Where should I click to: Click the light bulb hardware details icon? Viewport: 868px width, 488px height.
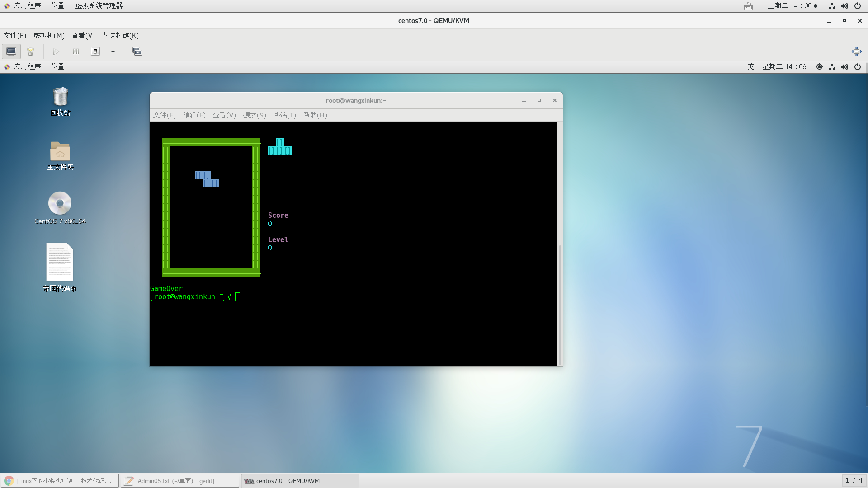click(30, 52)
